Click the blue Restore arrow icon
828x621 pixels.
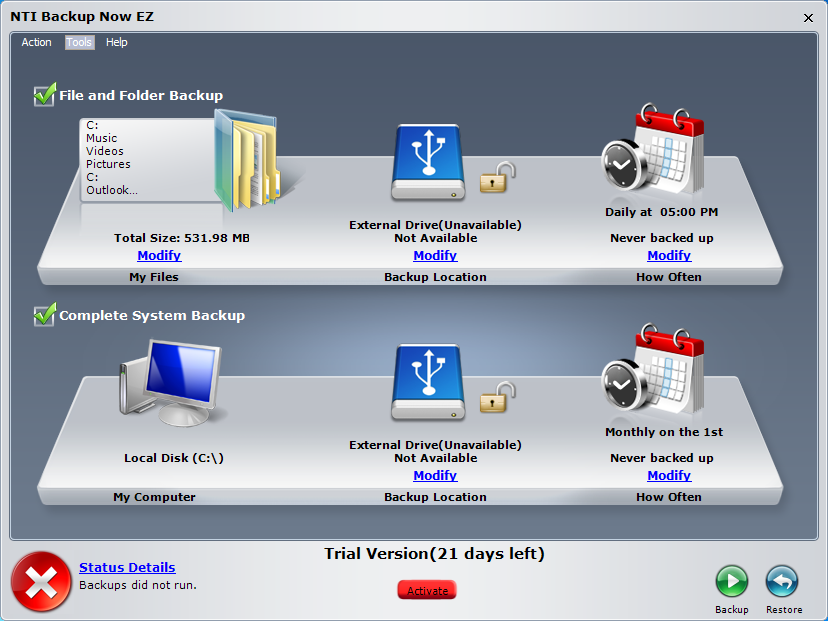pos(782,581)
